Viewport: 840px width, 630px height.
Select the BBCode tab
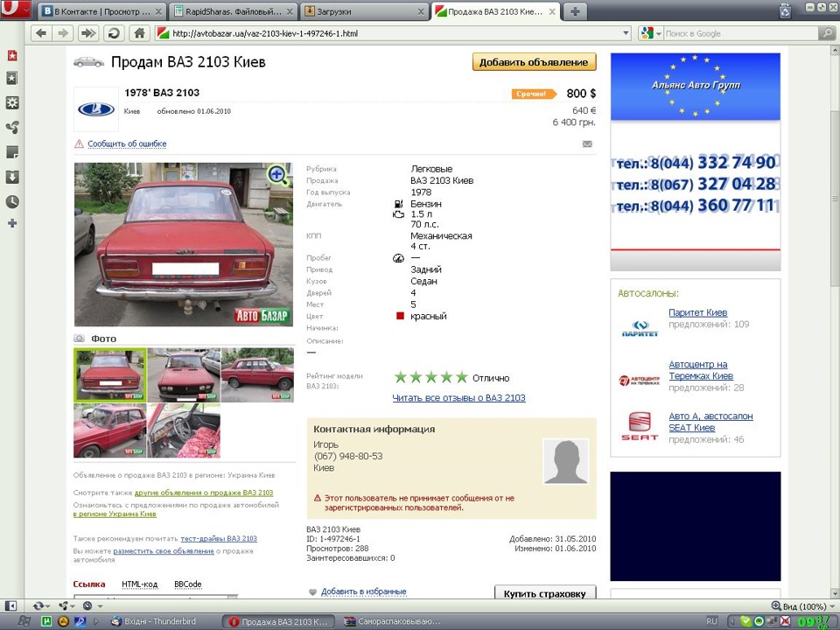click(x=188, y=584)
